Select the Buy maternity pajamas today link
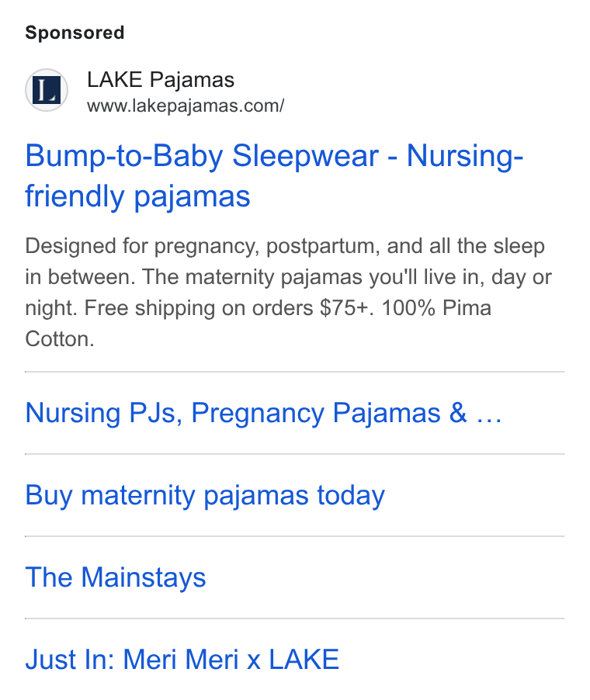The width and height of the screenshot is (590, 700). click(x=205, y=495)
